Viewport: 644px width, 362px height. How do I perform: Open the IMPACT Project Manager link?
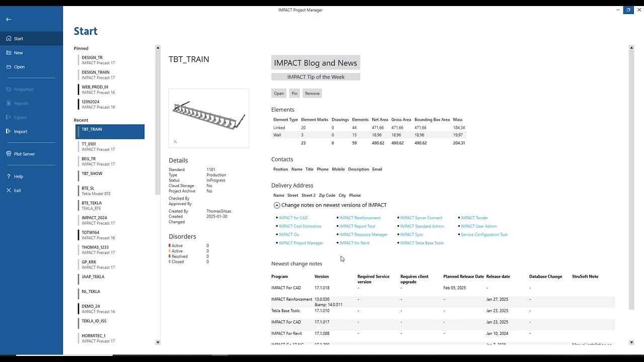[x=301, y=243]
